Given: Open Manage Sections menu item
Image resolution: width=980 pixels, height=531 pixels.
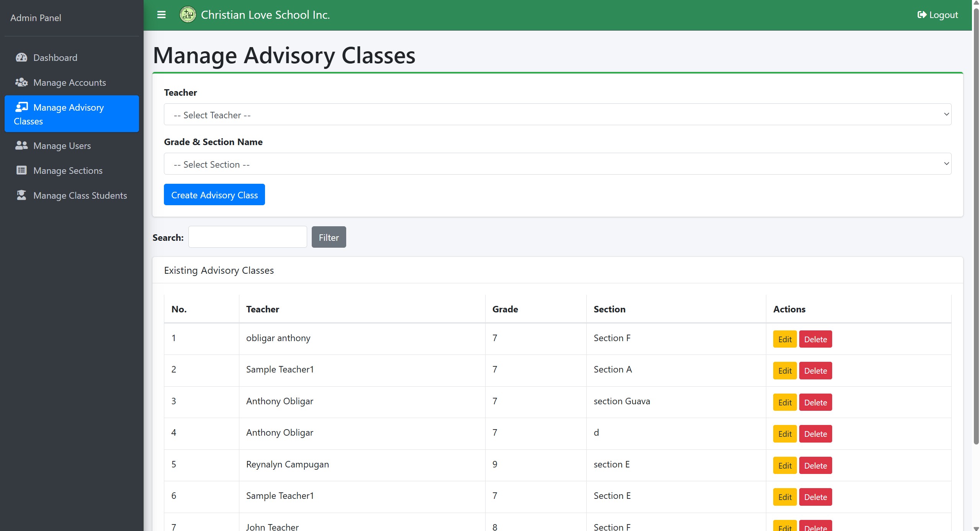Looking at the screenshot, I should pyautogui.click(x=68, y=170).
